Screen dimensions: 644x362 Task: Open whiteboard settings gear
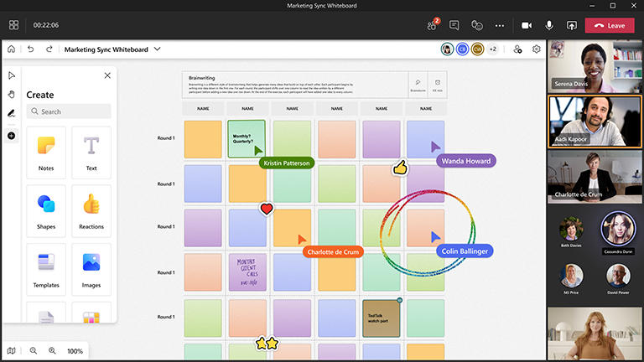(537, 49)
